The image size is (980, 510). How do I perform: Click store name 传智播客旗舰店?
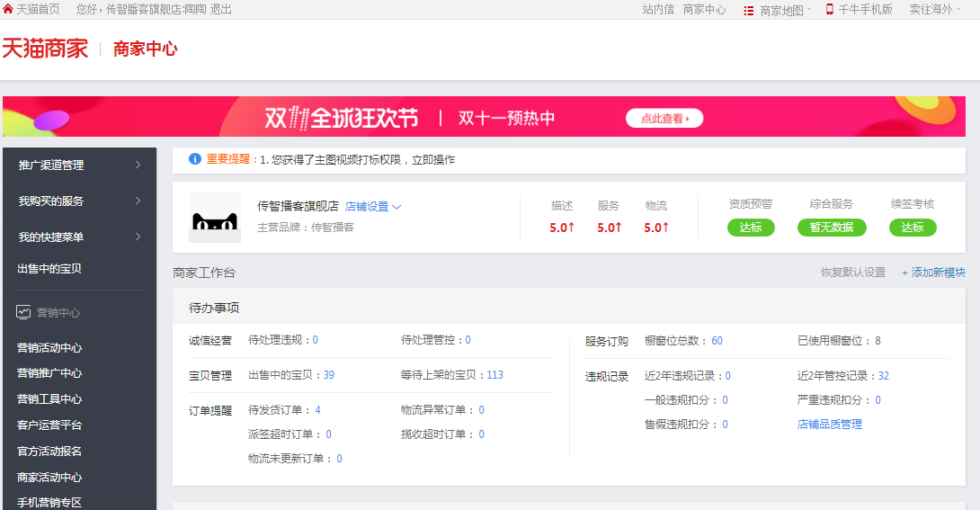[x=298, y=206]
